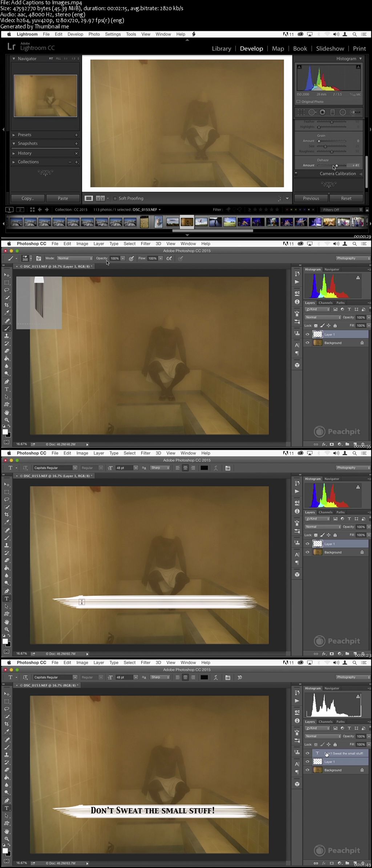372x868 pixels.
Task: Toggle the Soft Proofing checkbox
Action: click(115, 199)
